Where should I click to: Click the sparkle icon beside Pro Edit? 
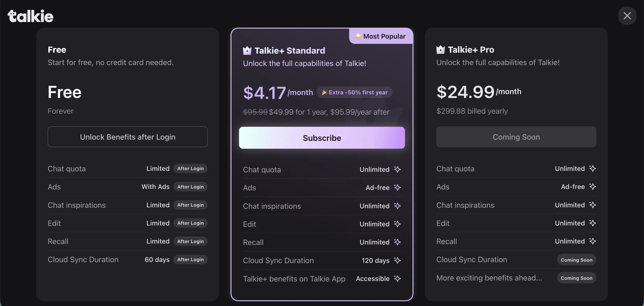coord(593,223)
